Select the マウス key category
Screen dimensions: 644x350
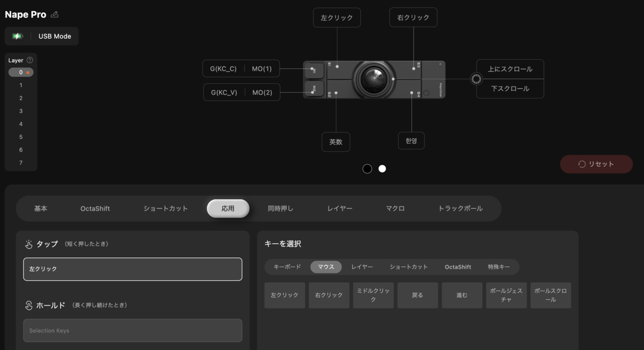point(326,267)
